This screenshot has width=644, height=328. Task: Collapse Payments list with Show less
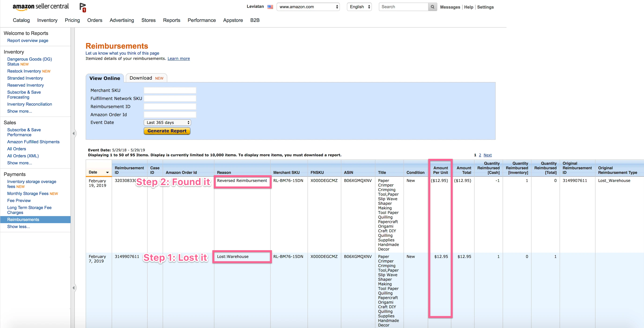coord(19,226)
